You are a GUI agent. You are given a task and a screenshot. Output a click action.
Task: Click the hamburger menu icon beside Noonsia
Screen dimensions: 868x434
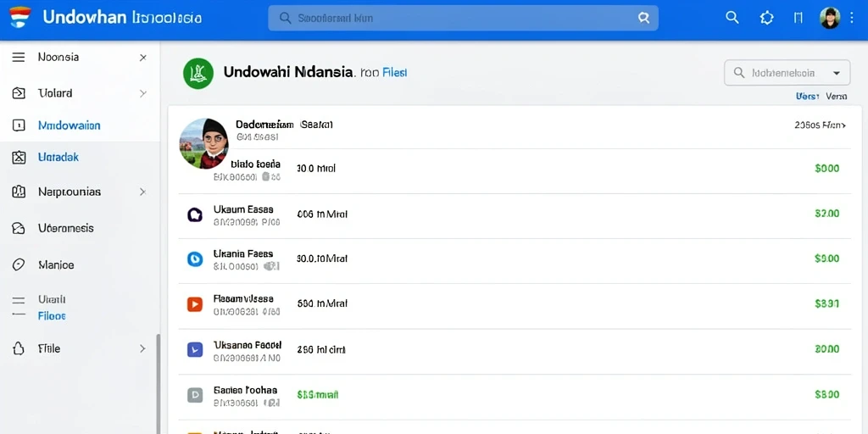click(x=19, y=57)
